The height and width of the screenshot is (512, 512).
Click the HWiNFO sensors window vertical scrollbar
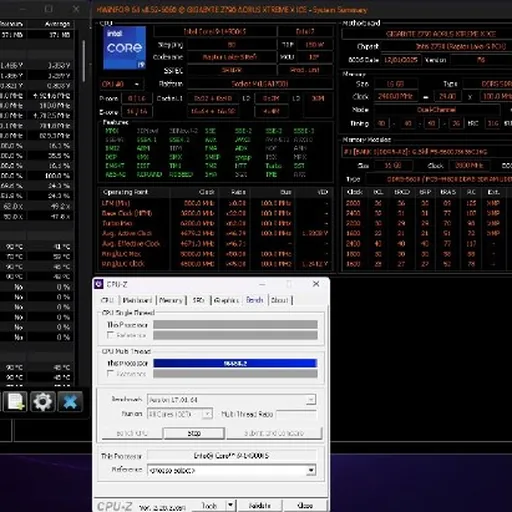[x=84, y=61]
